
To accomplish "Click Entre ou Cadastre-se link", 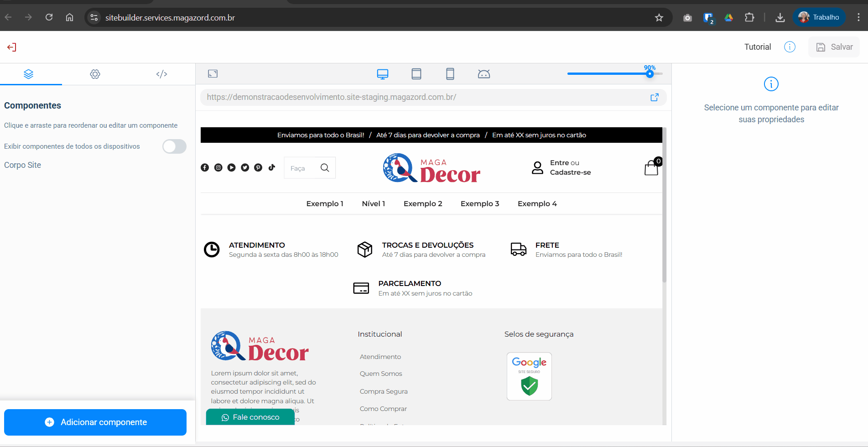I will tap(570, 167).
